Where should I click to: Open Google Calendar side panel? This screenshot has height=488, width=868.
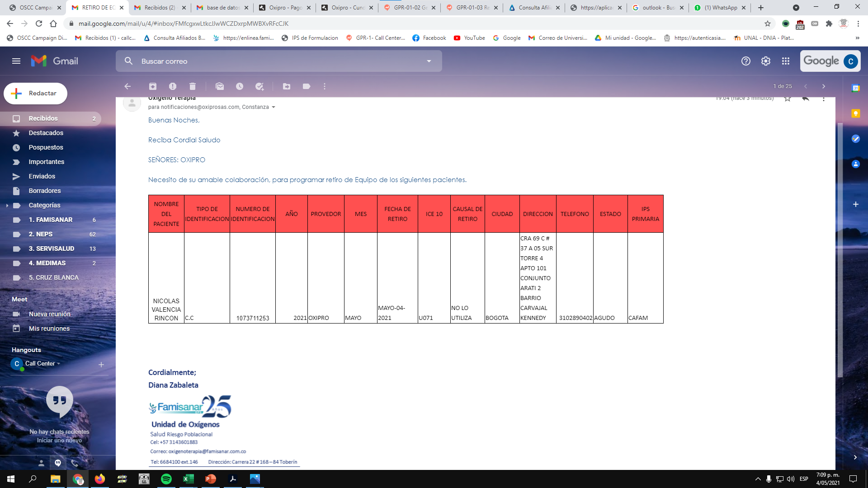point(856,88)
